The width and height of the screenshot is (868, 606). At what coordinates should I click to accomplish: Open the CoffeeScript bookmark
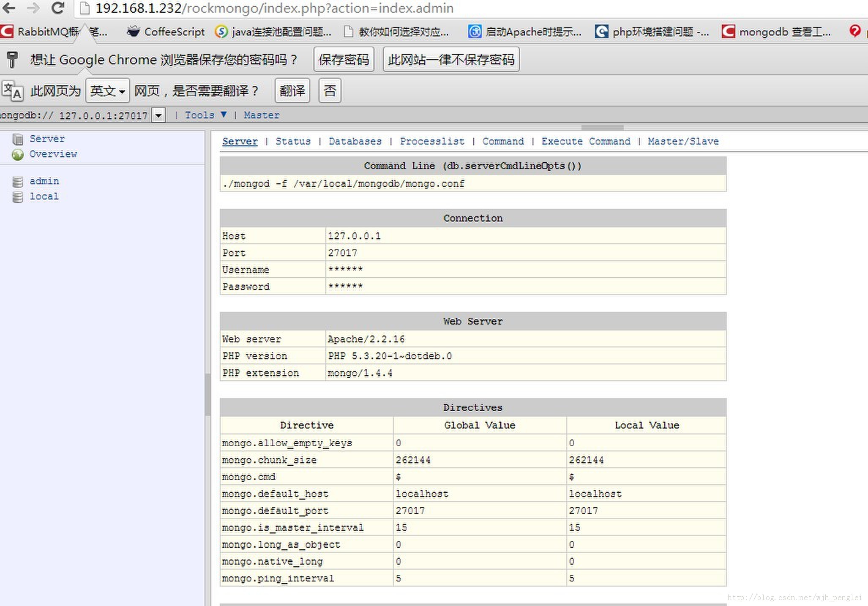click(166, 32)
